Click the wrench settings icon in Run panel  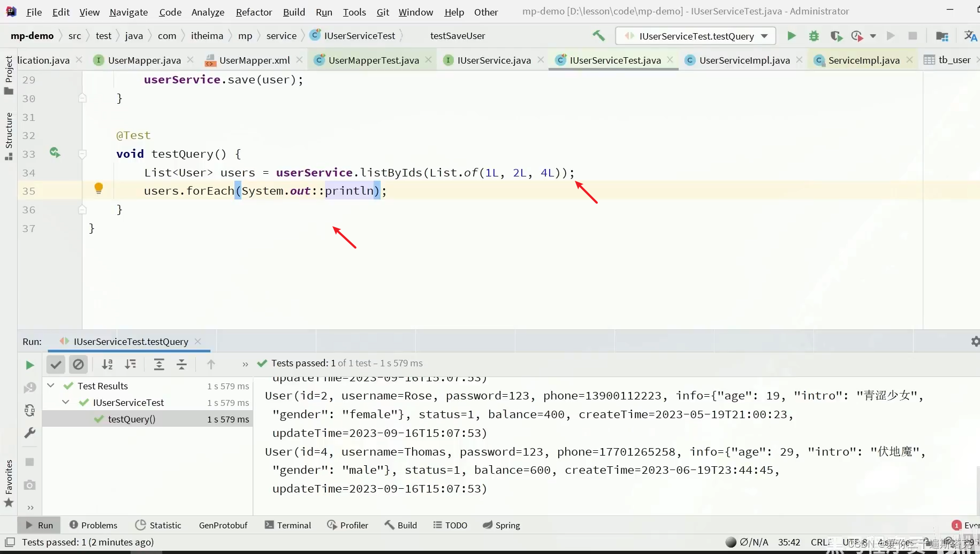(30, 433)
